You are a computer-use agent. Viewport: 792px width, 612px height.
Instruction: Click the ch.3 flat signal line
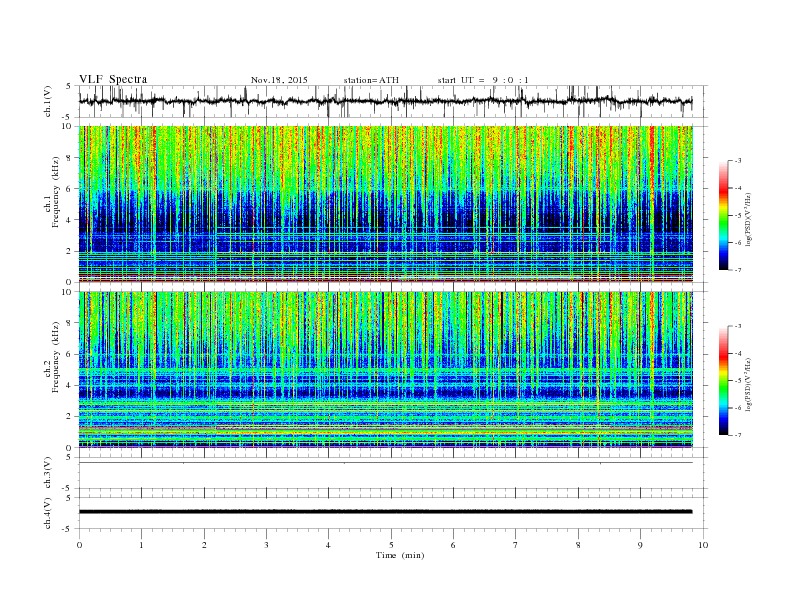[386, 463]
